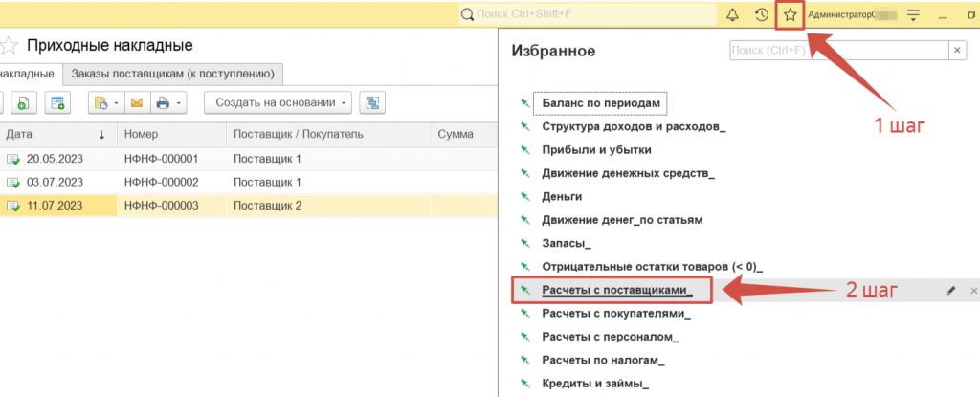Click the Favorites search field Поиск (Ctrl+F)

tap(837, 51)
